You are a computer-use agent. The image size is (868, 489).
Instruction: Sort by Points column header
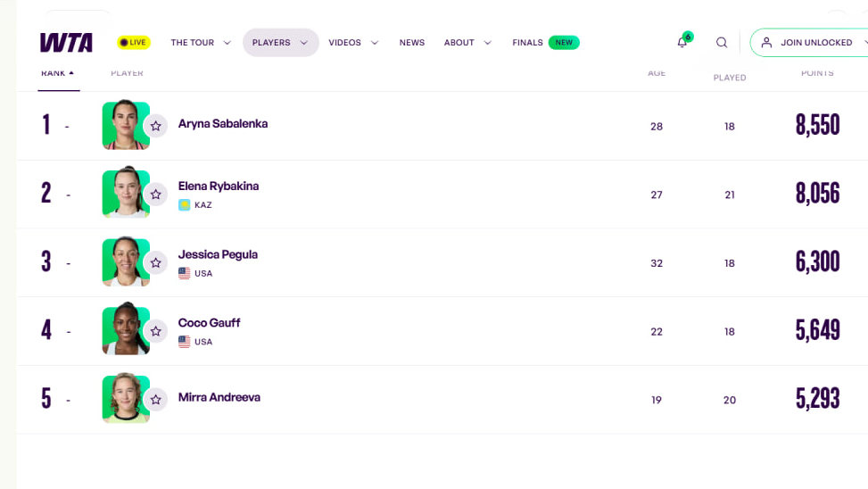pyautogui.click(x=817, y=73)
